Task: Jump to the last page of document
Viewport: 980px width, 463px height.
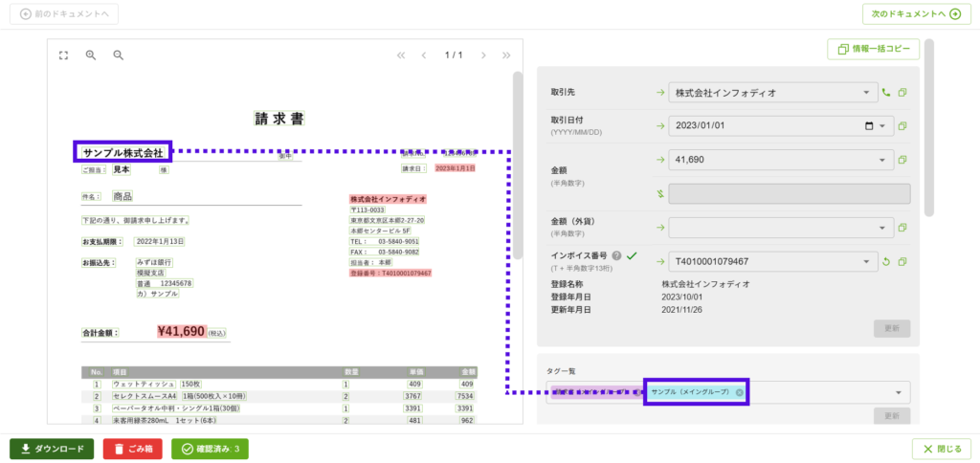Action: [x=506, y=55]
